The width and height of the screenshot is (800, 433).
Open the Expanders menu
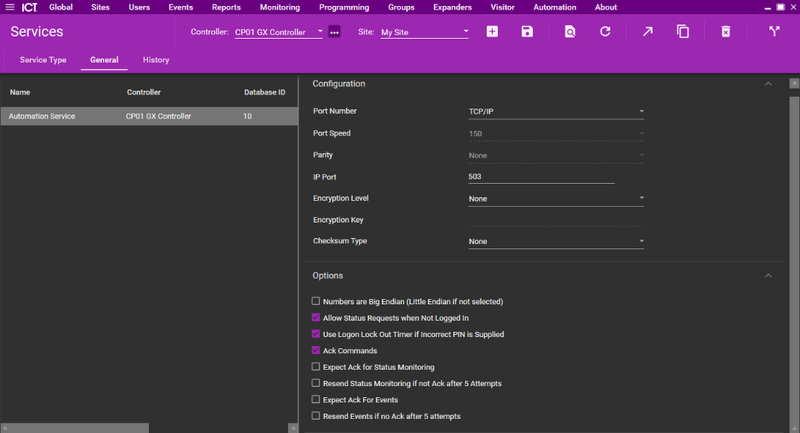coord(453,7)
